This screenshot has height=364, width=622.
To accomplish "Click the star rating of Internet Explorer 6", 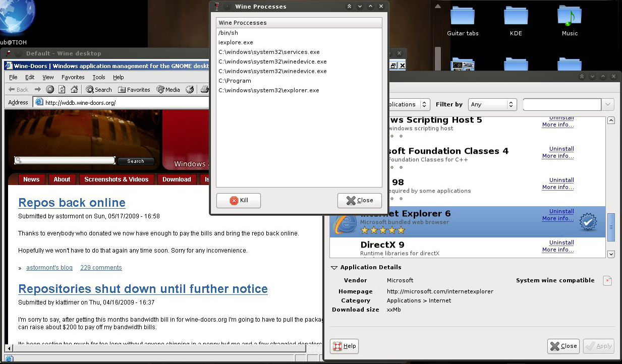I will tap(383, 230).
